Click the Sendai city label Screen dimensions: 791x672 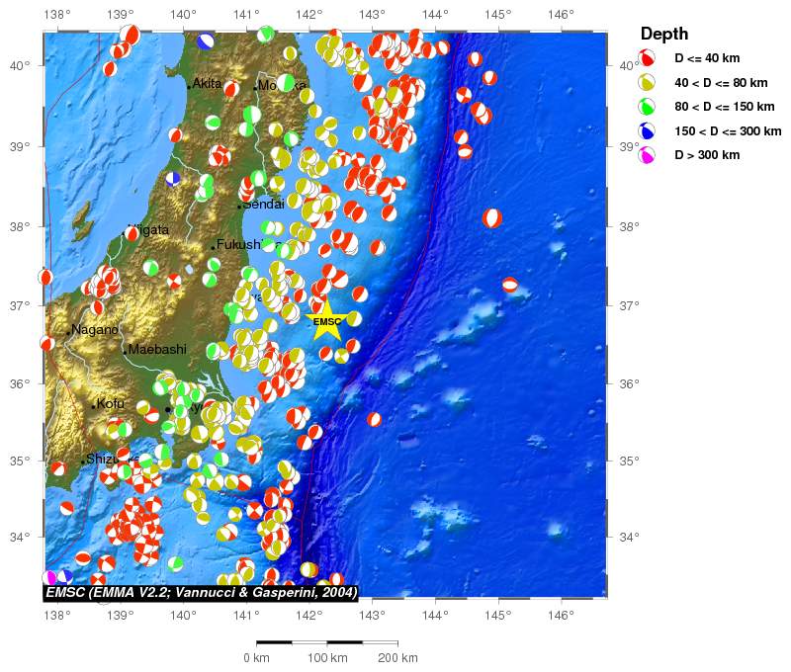point(262,205)
